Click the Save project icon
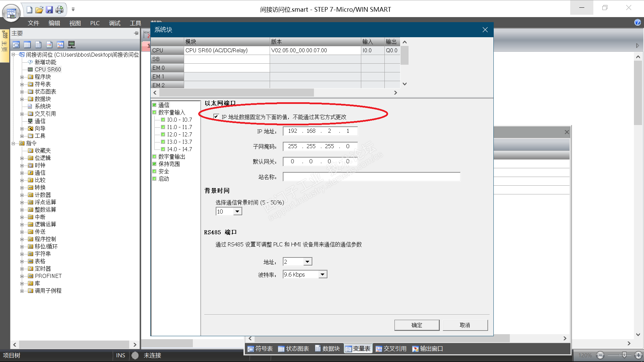This screenshot has height=362, width=644. pyautogui.click(x=49, y=10)
